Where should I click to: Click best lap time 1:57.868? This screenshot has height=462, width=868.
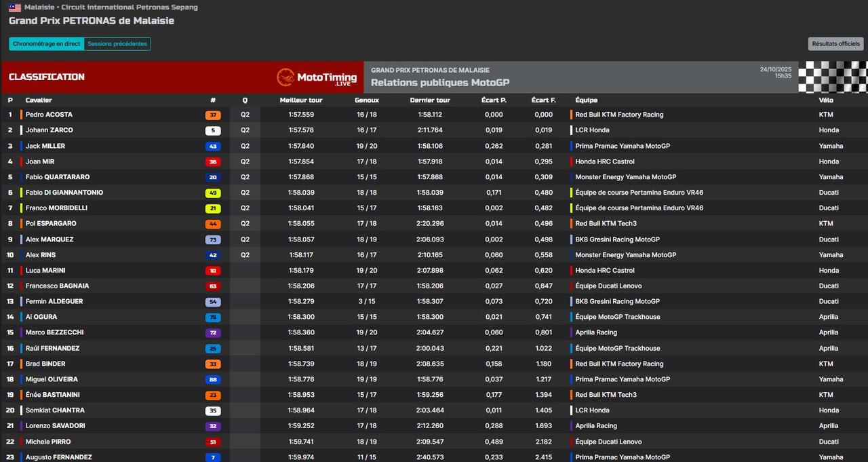[x=301, y=177]
